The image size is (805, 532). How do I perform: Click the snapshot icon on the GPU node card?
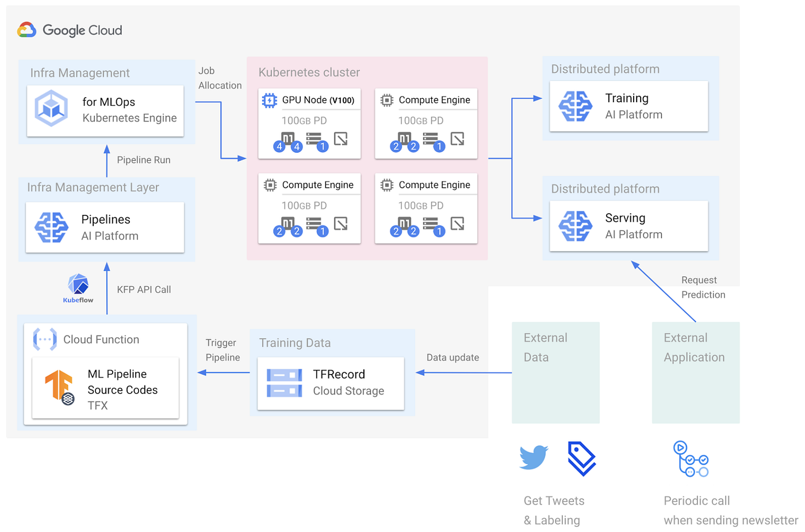point(341,140)
